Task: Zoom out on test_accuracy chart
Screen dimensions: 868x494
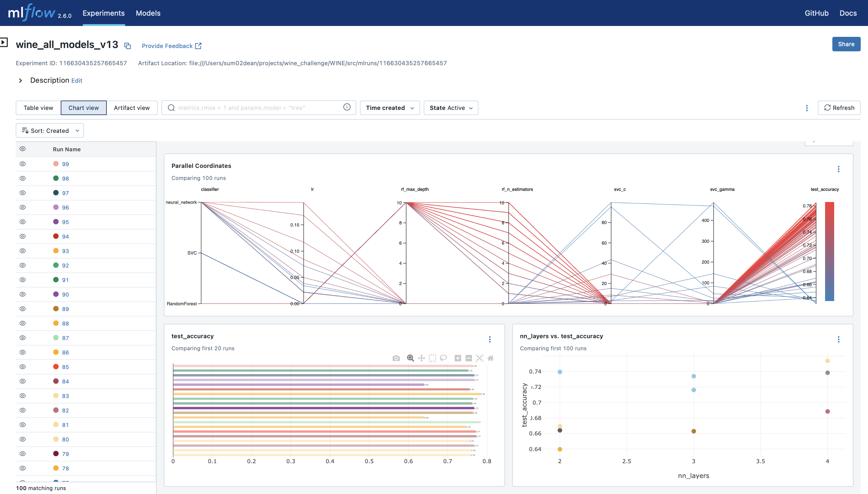Action: tap(469, 358)
